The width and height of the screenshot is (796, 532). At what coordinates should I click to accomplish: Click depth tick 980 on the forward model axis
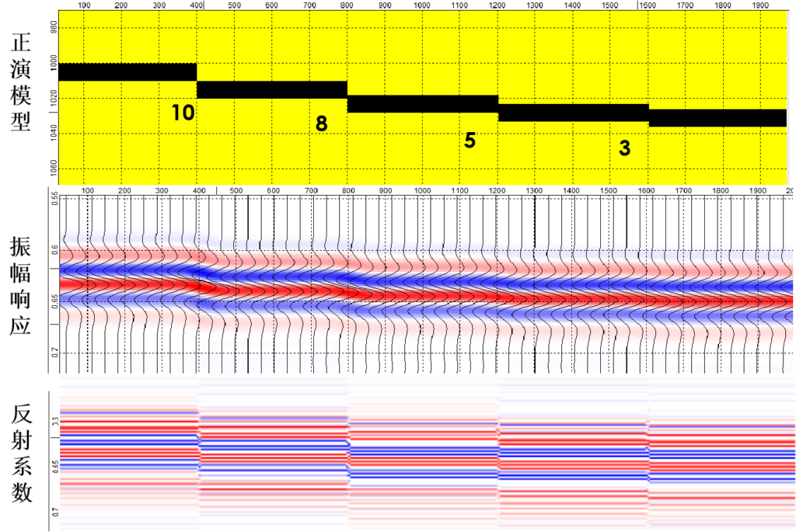54,29
